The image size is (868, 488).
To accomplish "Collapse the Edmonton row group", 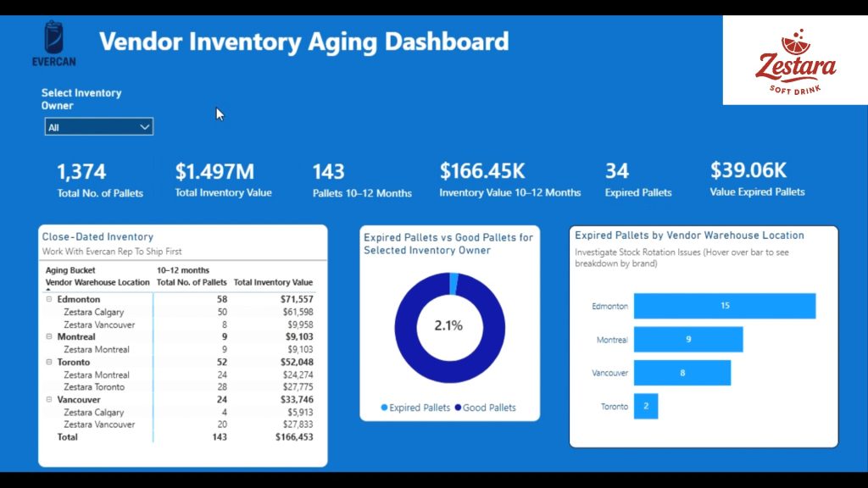I will point(49,300).
